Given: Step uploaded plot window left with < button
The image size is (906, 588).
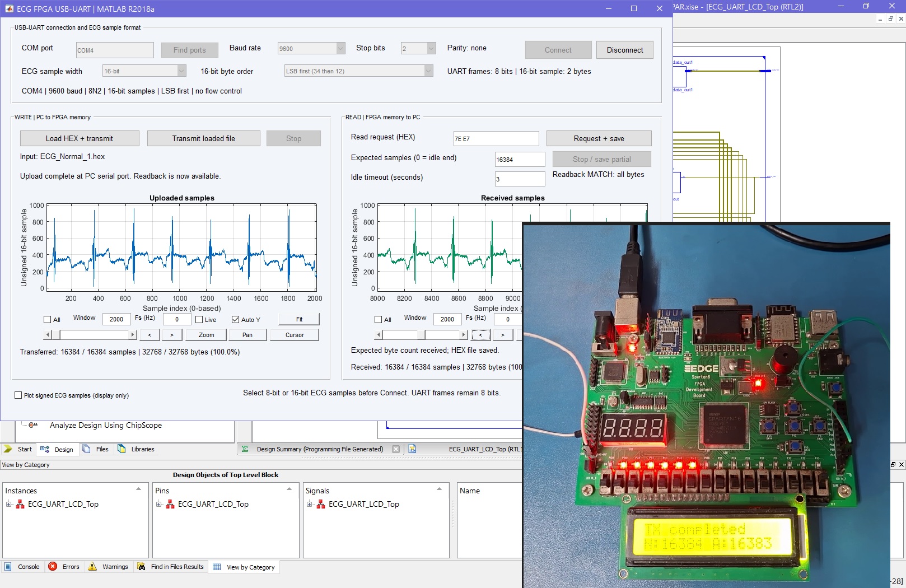Looking at the screenshot, I should point(150,335).
